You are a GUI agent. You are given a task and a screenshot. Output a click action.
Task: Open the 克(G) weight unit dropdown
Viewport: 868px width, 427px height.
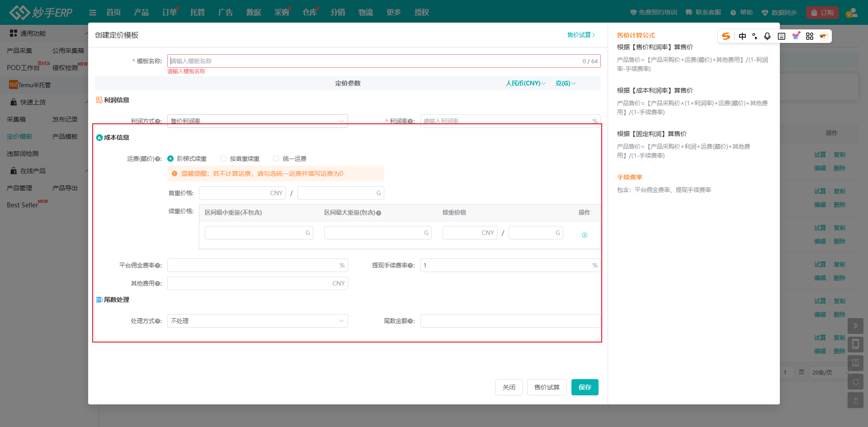pyautogui.click(x=565, y=83)
